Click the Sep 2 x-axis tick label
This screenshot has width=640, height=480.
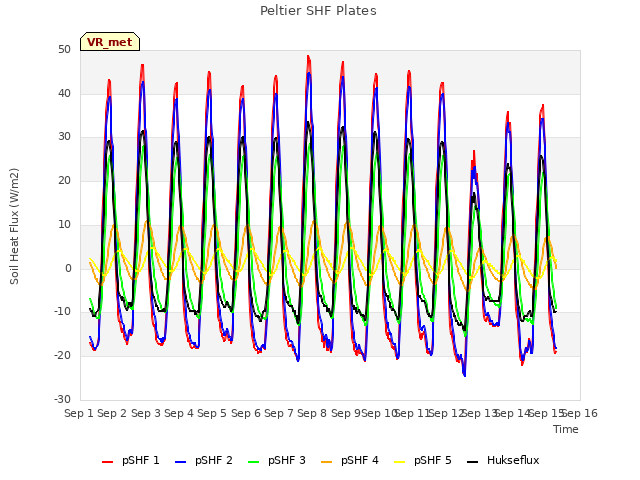(x=112, y=413)
